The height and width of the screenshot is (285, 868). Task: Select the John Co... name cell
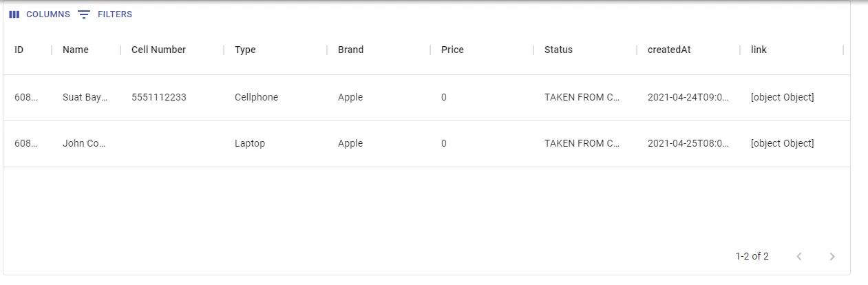[85, 144]
